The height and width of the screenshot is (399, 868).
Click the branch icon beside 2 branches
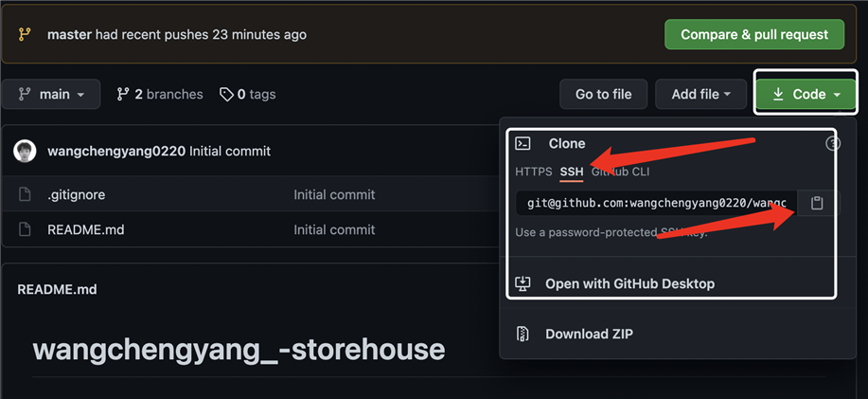tap(123, 94)
